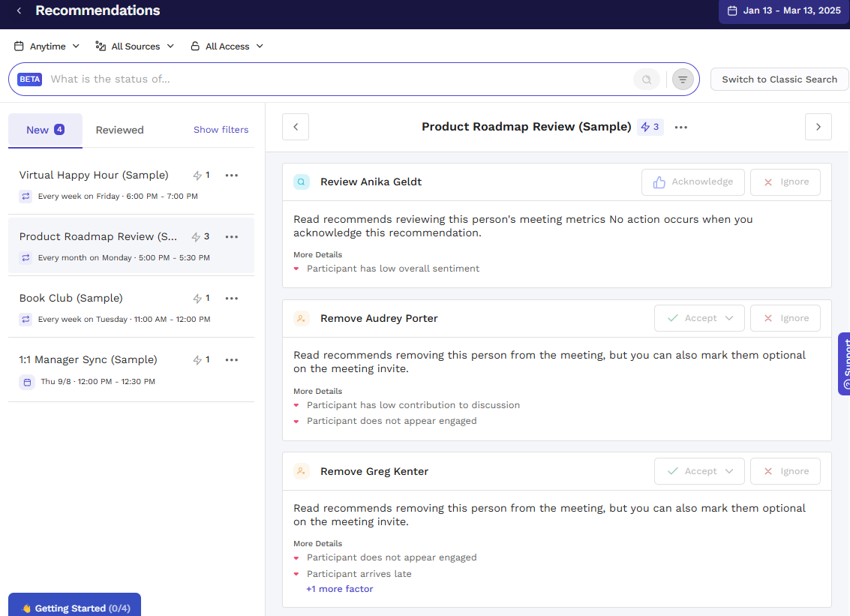Switch to the Reviewed tab

119,130
